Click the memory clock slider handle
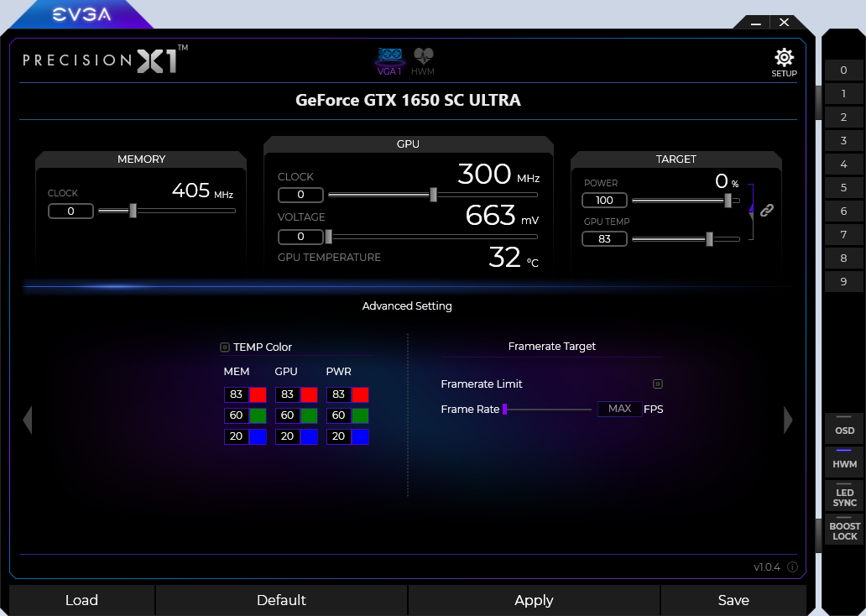This screenshot has height=616, width=866. 133,211
